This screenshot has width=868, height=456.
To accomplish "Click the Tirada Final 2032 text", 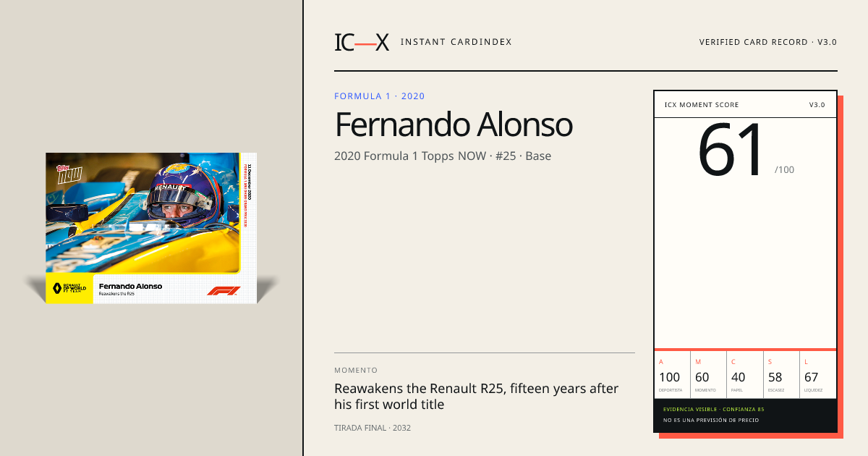I will (x=373, y=428).
